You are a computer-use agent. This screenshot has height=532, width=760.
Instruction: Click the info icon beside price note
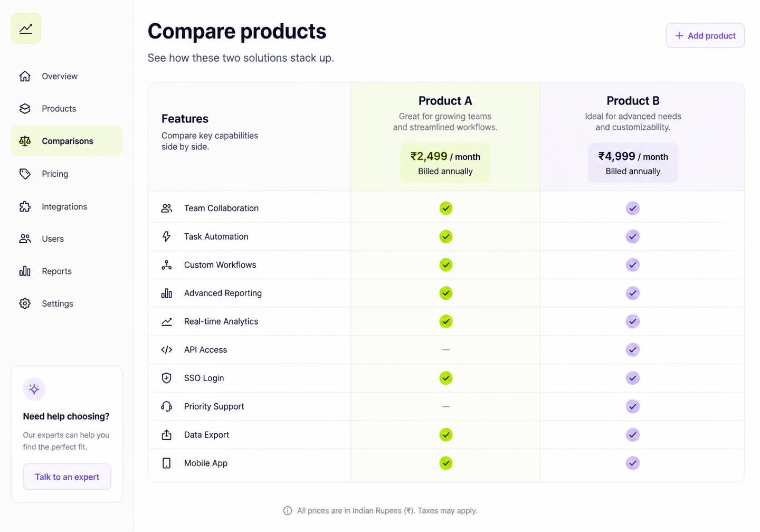click(288, 511)
